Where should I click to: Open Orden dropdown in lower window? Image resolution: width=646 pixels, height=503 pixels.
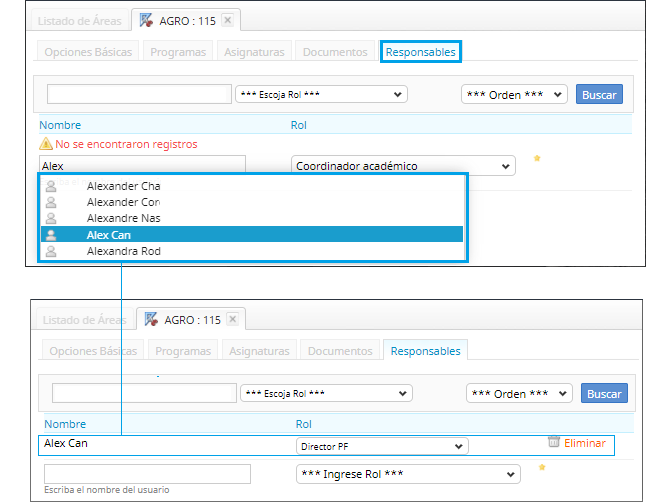click(519, 393)
